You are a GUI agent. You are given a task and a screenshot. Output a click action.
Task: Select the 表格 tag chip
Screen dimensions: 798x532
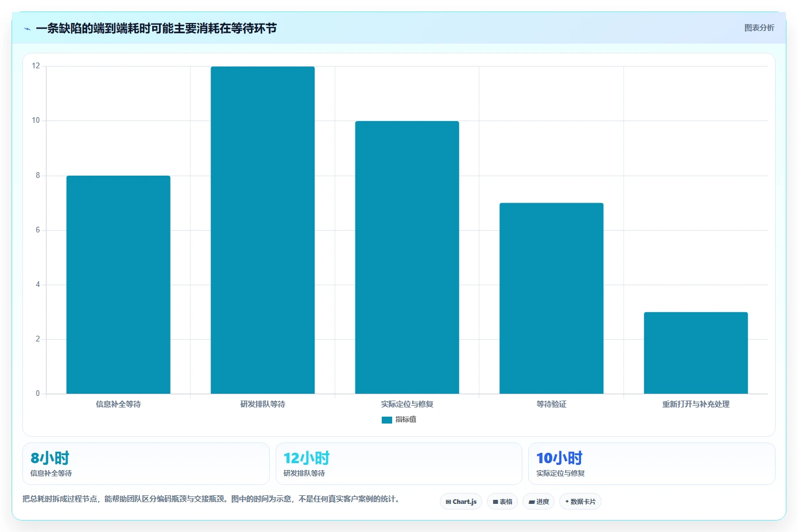pos(502,502)
